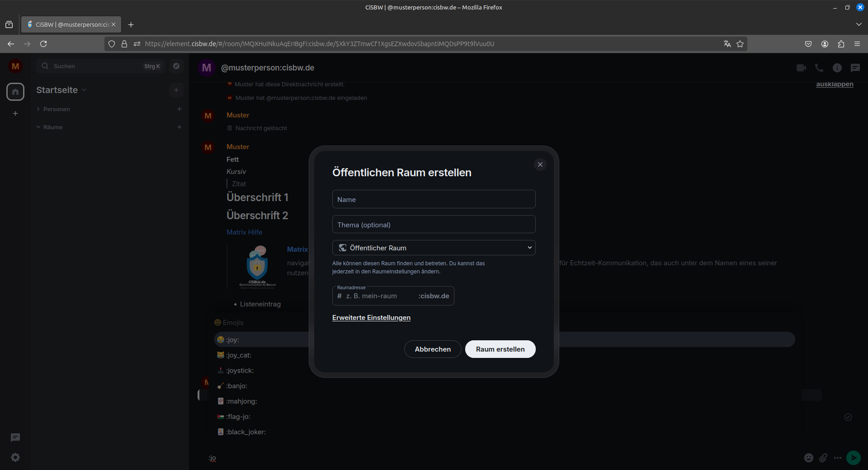Select the :joy_cat: emoji suggestion

239,355
